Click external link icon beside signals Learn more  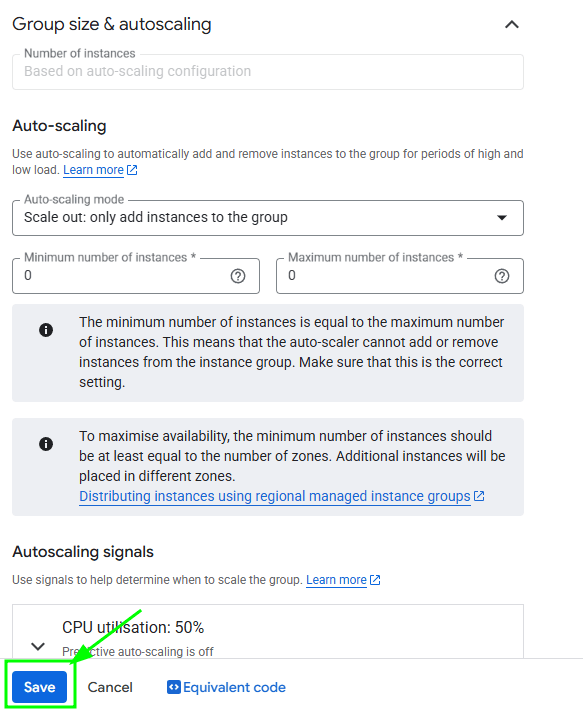(375, 580)
